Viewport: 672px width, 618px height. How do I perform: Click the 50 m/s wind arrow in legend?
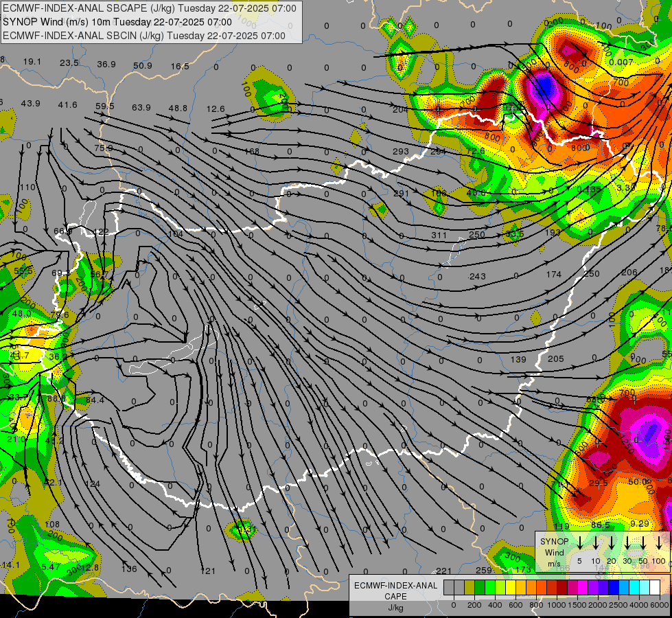click(643, 542)
